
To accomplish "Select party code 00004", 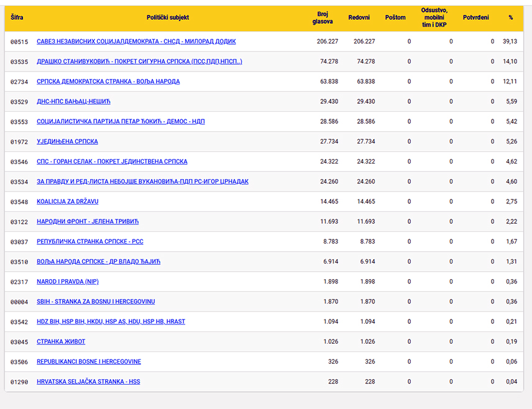I will click(19, 302).
